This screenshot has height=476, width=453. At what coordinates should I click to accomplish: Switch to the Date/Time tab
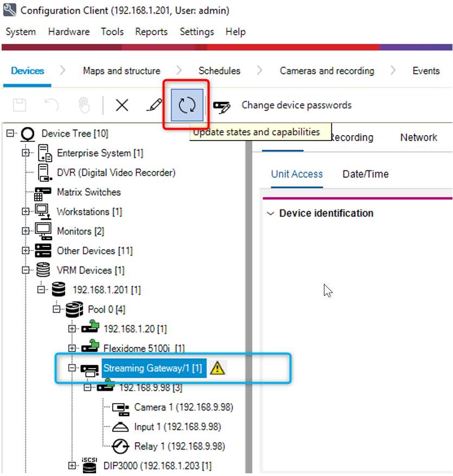pyautogui.click(x=365, y=174)
